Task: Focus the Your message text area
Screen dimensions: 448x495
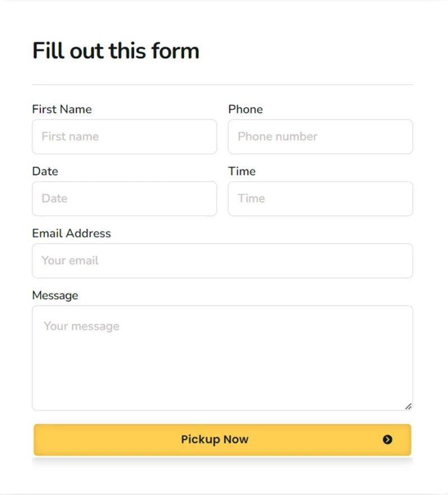Action: [222, 358]
